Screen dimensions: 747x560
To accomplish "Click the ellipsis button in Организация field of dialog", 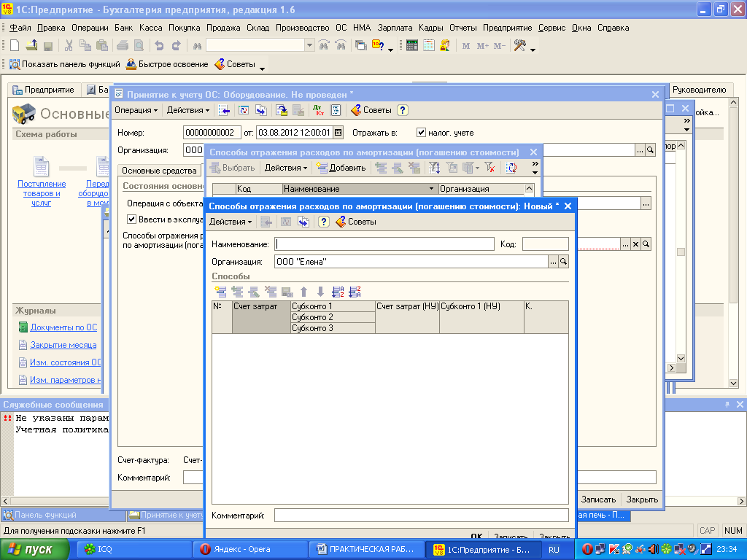I will pyautogui.click(x=553, y=262).
